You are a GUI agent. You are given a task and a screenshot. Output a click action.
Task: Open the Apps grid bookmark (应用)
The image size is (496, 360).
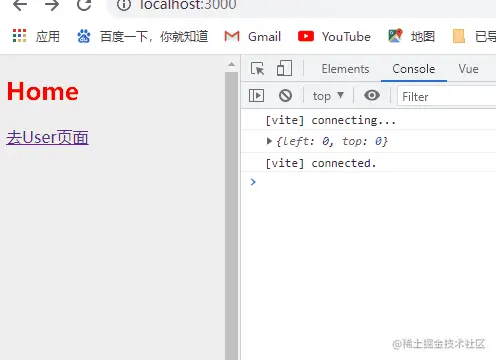click(36, 36)
